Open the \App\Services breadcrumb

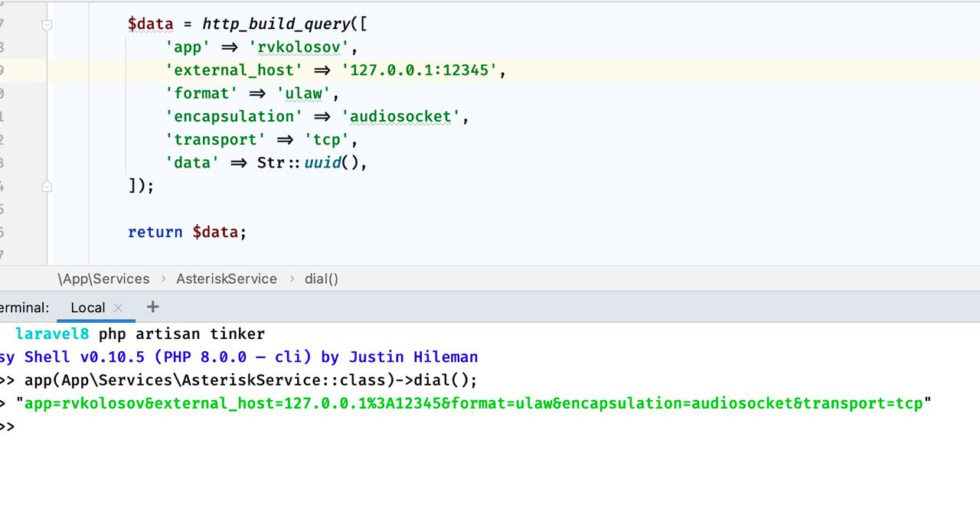point(103,279)
